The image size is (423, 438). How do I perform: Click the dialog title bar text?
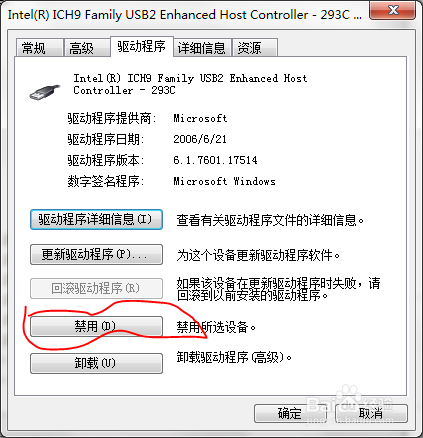[185, 15]
